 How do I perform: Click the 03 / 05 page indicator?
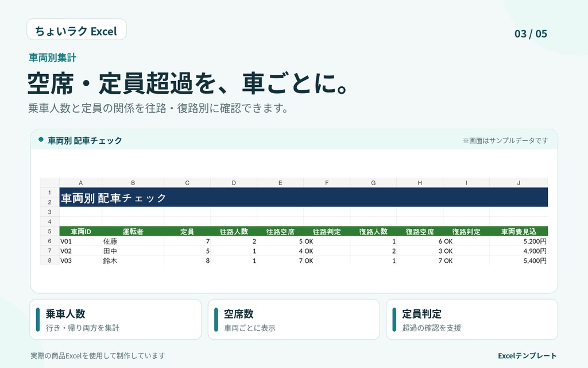point(531,34)
